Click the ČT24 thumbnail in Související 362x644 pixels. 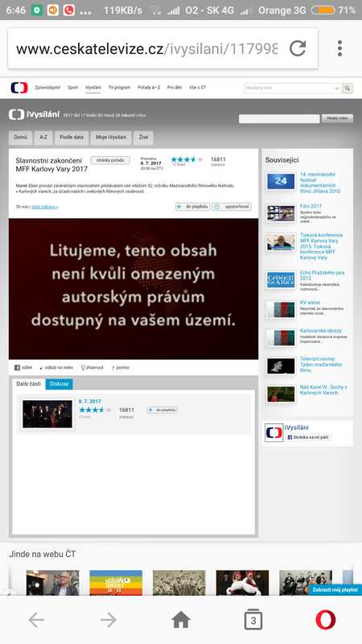click(281, 181)
